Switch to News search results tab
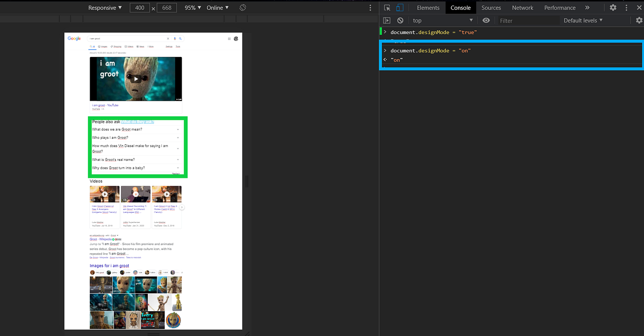 [x=140, y=46]
